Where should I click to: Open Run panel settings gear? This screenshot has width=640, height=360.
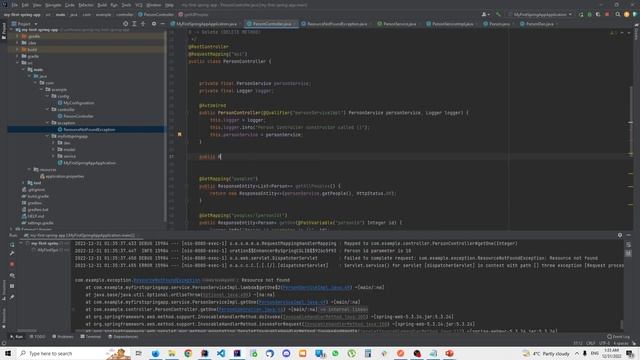620,235
